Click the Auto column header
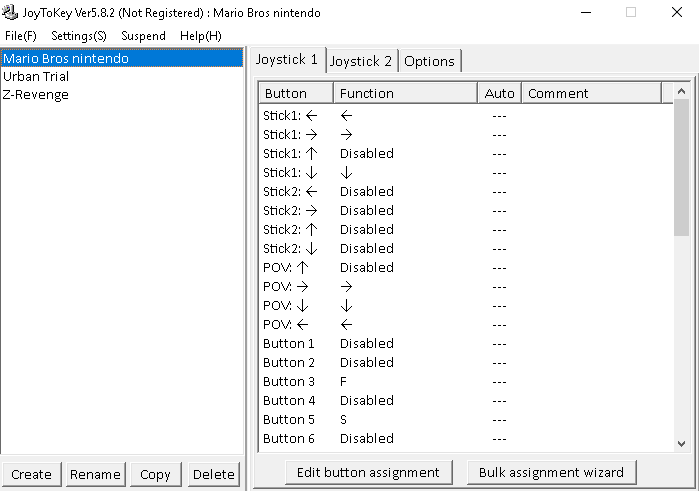This screenshot has width=699, height=491. 499,93
